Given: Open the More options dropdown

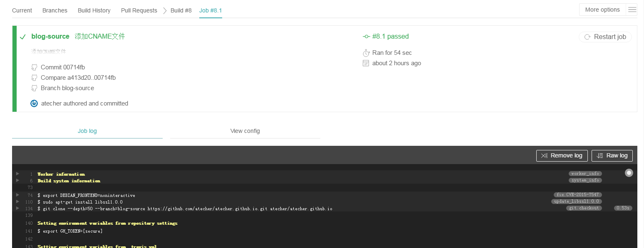Looking at the screenshot, I should [x=602, y=10].
